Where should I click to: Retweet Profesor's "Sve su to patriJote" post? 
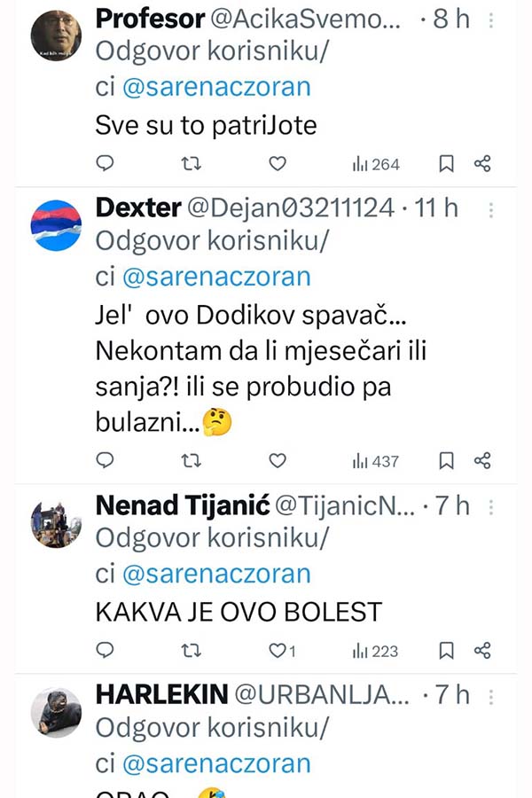[191, 164]
